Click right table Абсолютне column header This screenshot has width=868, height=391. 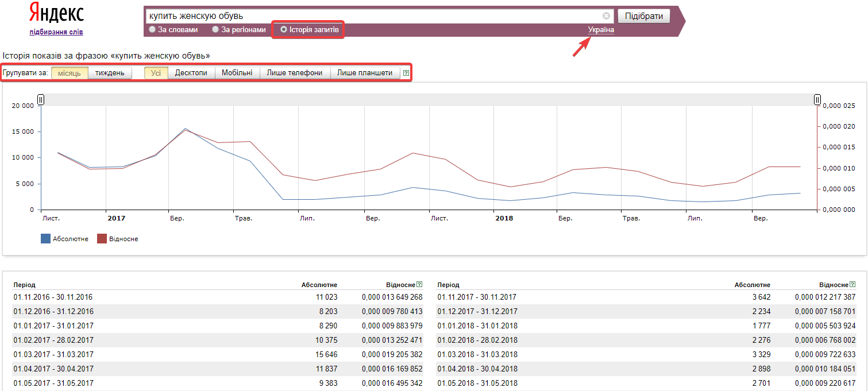[753, 285]
